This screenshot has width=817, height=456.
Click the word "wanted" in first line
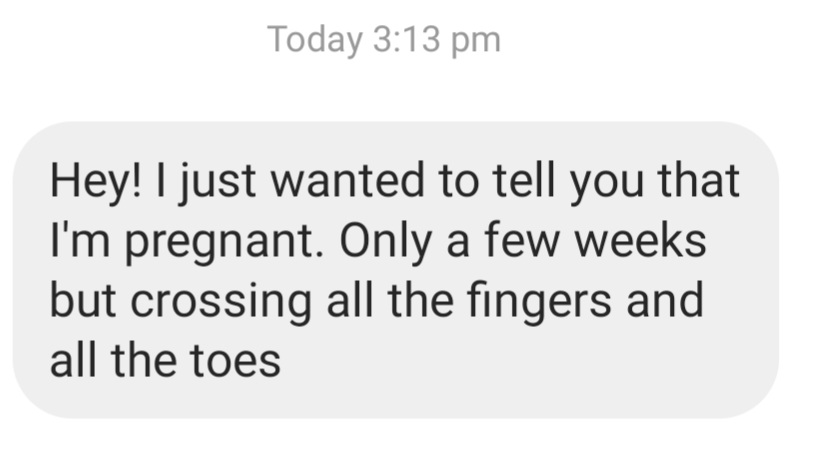click(347, 181)
